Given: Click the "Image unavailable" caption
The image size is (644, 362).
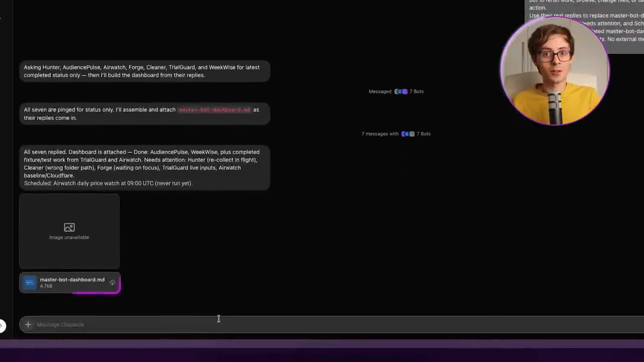Looking at the screenshot, I should [69, 237].
